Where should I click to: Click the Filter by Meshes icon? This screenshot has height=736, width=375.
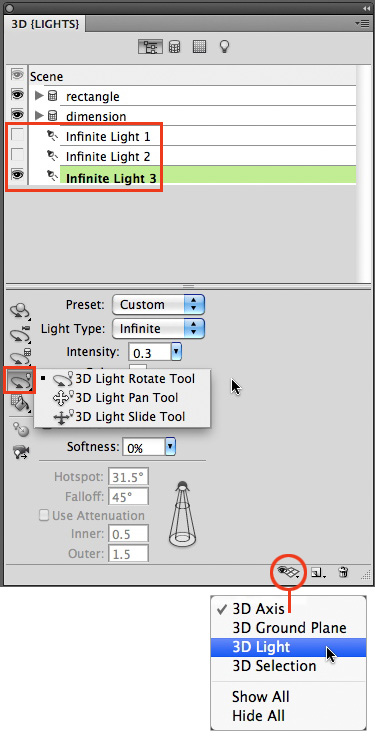click(x=175, y=47)
